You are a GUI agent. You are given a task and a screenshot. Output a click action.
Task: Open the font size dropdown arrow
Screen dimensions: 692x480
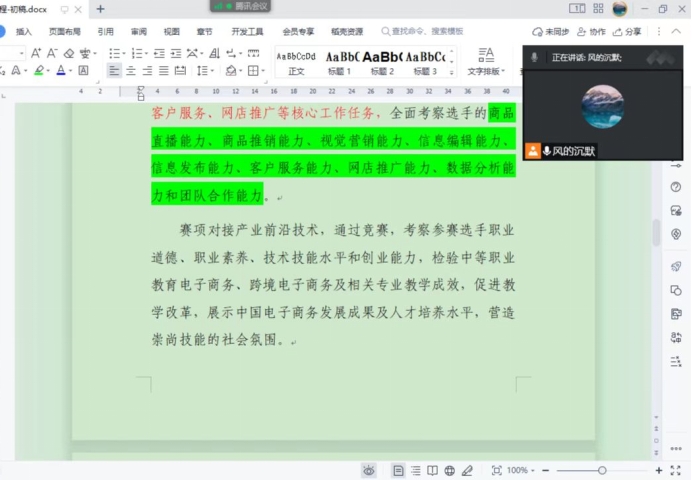pyautogui.click(x=22, y=53)
